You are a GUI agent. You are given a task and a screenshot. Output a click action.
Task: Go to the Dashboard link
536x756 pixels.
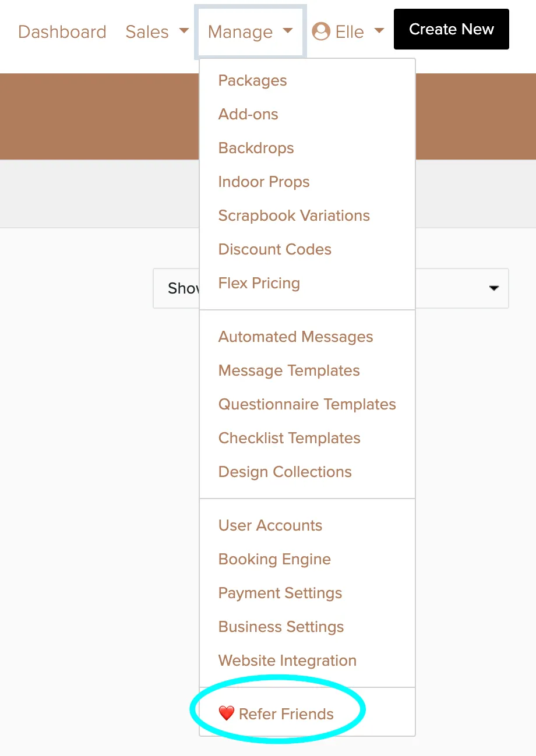point(62,32)
